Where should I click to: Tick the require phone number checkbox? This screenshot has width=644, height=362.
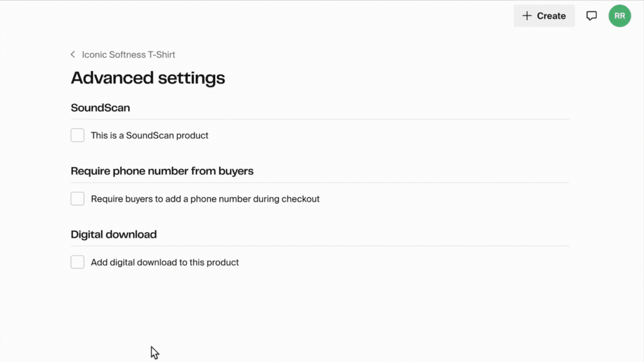(78, 199)
